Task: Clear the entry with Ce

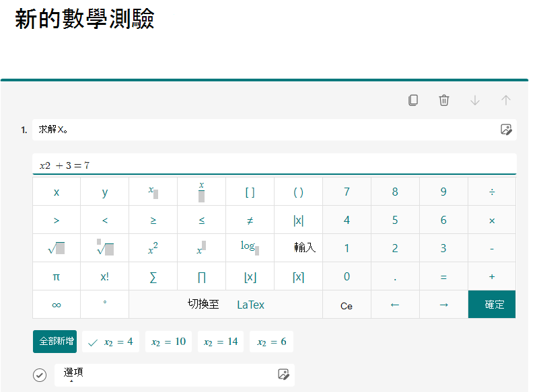Action: pyautogui.click(x=347, y=305)
